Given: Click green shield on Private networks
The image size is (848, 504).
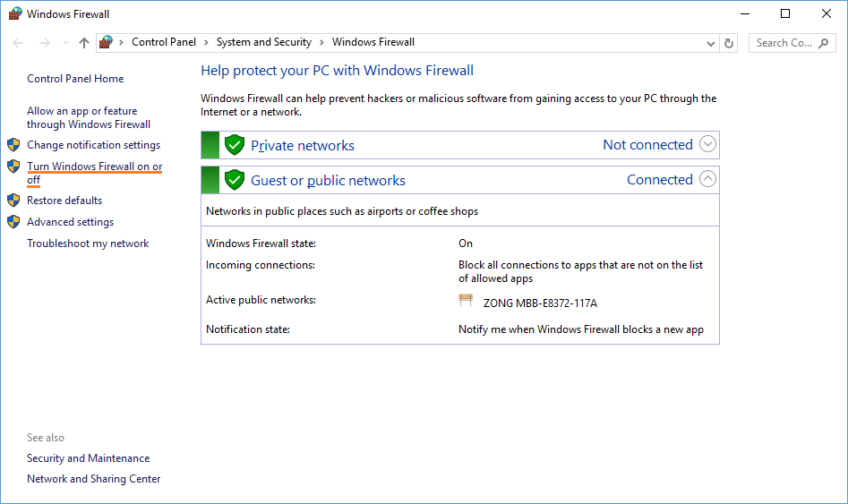Looking at the screenshot, I should tap(235, 145).
